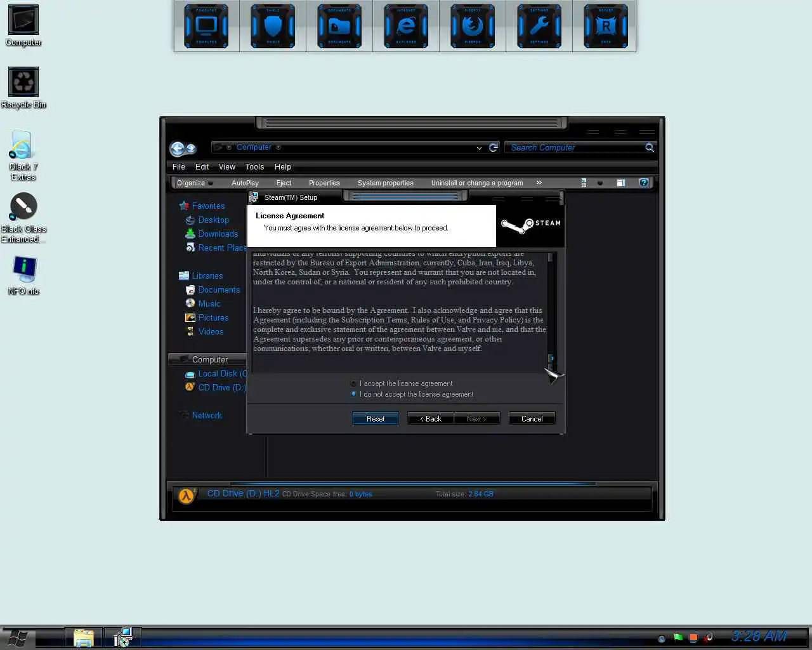
Task: Open the R icon in the top dock
Action: tap(606, 26)
